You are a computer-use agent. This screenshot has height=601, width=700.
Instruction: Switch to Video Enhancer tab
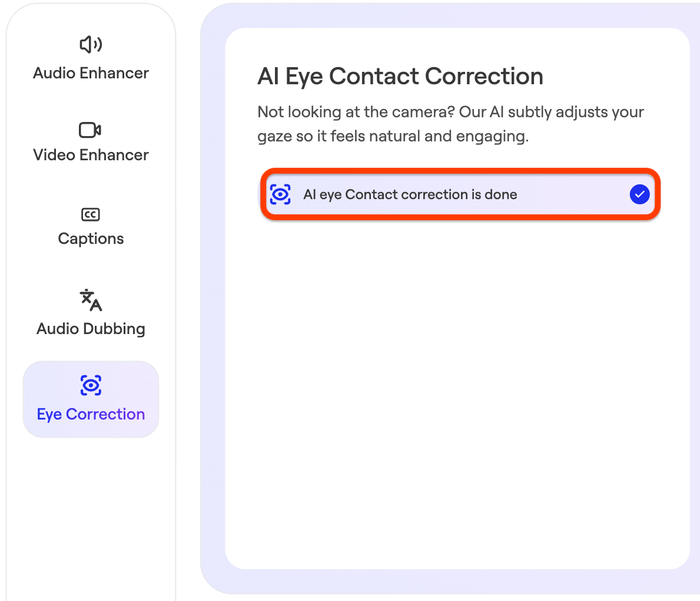[91, 154]
